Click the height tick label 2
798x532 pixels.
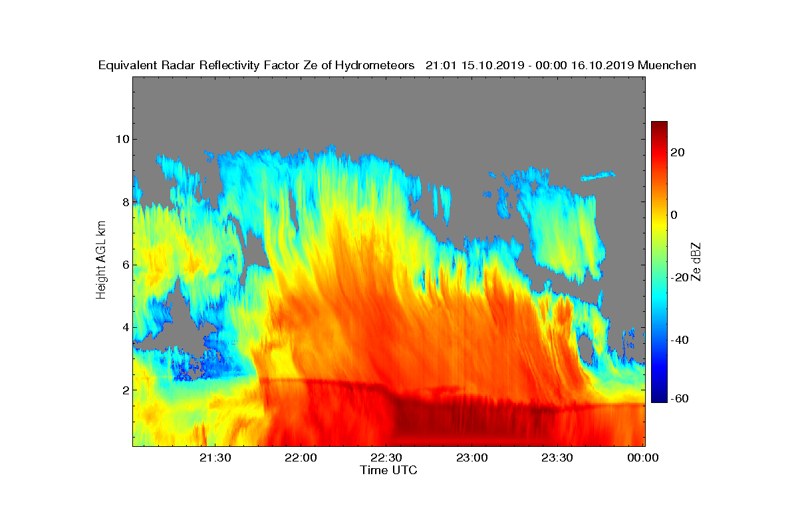tap(124, 390)
